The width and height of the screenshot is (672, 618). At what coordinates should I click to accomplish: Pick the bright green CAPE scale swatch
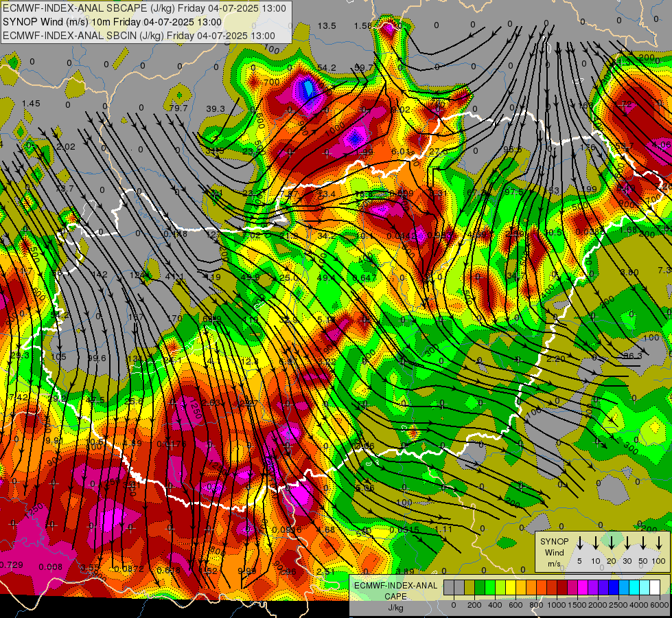(490, 588)
